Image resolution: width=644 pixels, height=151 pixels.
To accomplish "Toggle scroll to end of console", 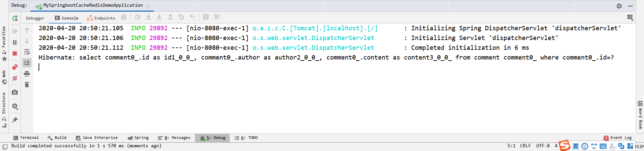I will tap(27, 63).
